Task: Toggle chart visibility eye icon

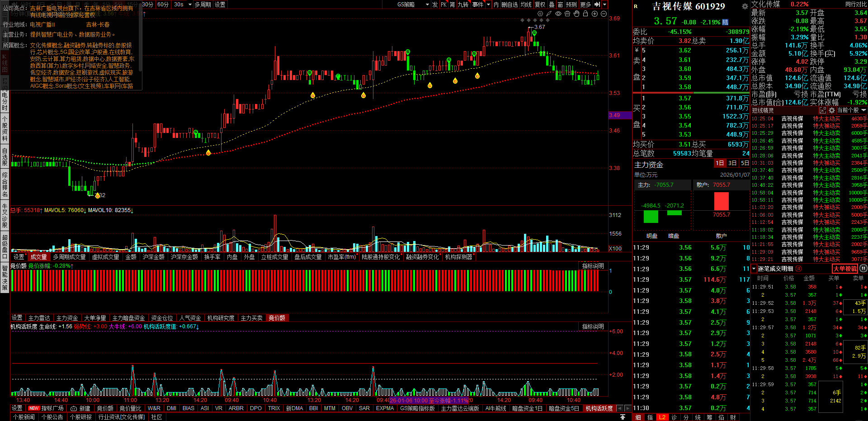Action: click(558, 14)
